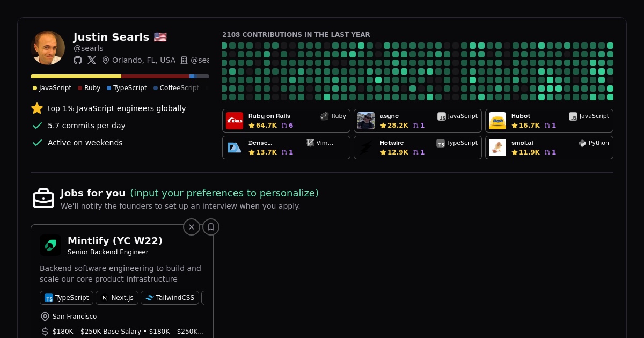This screenshot has width=644, height=338.
Task: Select the TypeScript skill tag
Action: (67, 298)
